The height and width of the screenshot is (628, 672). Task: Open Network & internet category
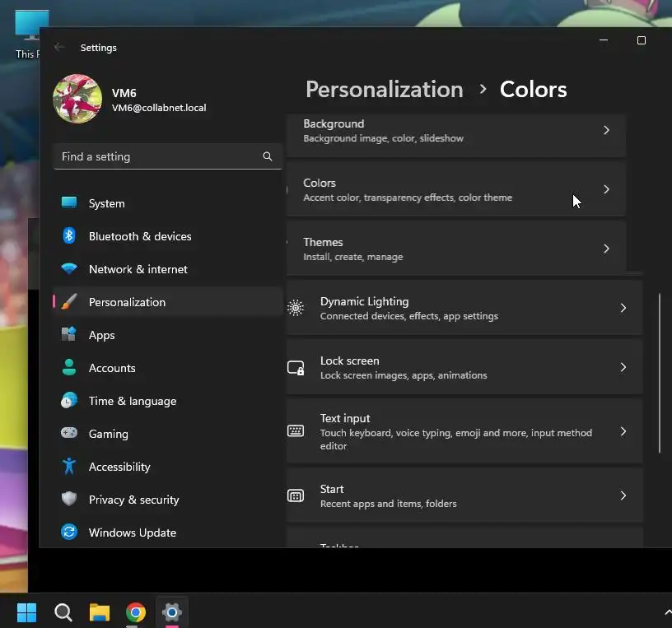pyautogui.click(x=167, y=269)
